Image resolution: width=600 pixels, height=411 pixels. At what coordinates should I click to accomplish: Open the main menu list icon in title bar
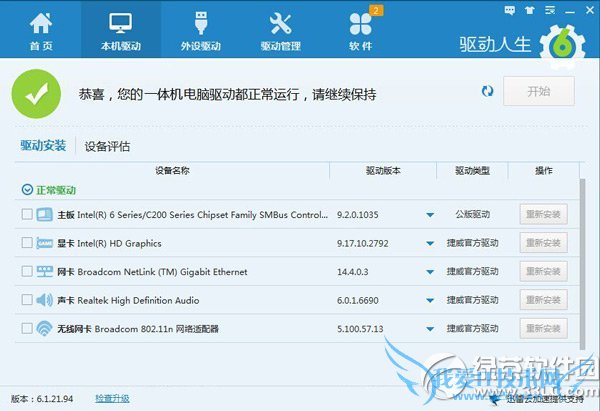pos(550,10)
